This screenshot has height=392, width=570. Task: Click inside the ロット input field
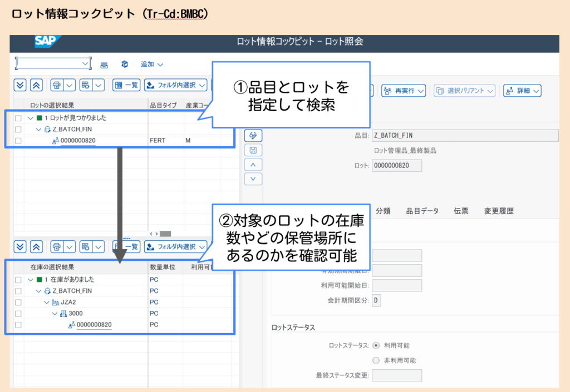pyautogui.click(x=396, y=165)
